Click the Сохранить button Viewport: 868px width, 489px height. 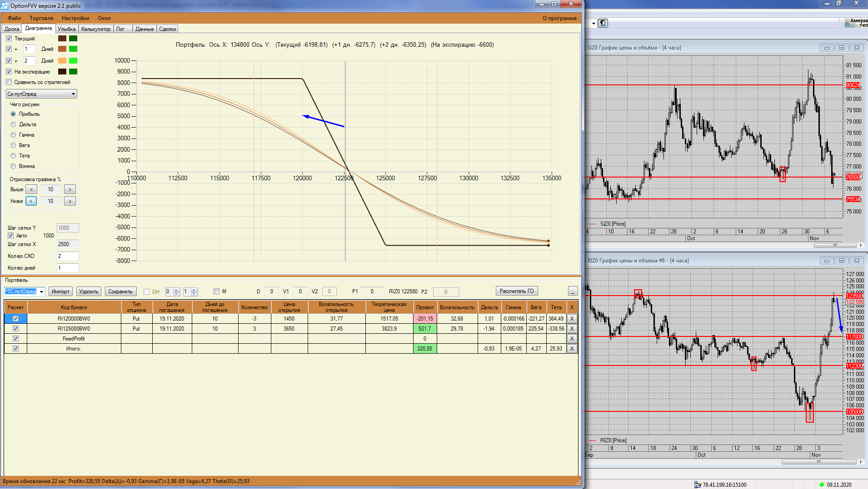pyautogui.click(x=120, y=291)
